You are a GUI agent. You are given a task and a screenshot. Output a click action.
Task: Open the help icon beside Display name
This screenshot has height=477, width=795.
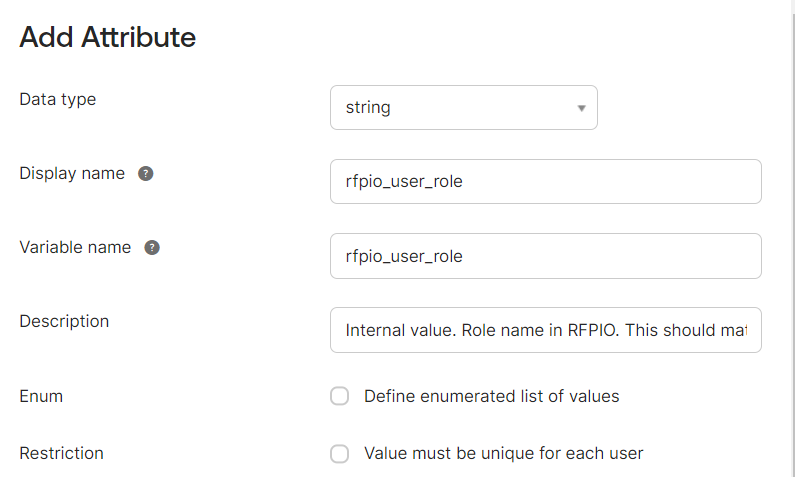[x=146, y=174]
